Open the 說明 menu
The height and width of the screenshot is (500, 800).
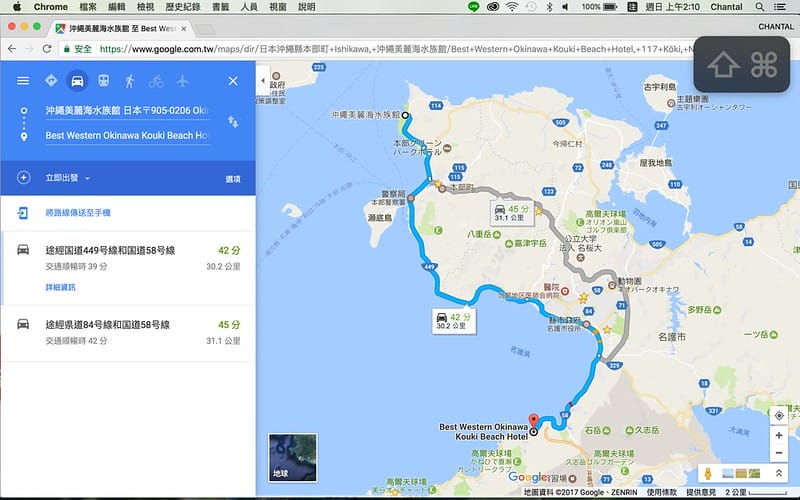click(x=307, y=7)
